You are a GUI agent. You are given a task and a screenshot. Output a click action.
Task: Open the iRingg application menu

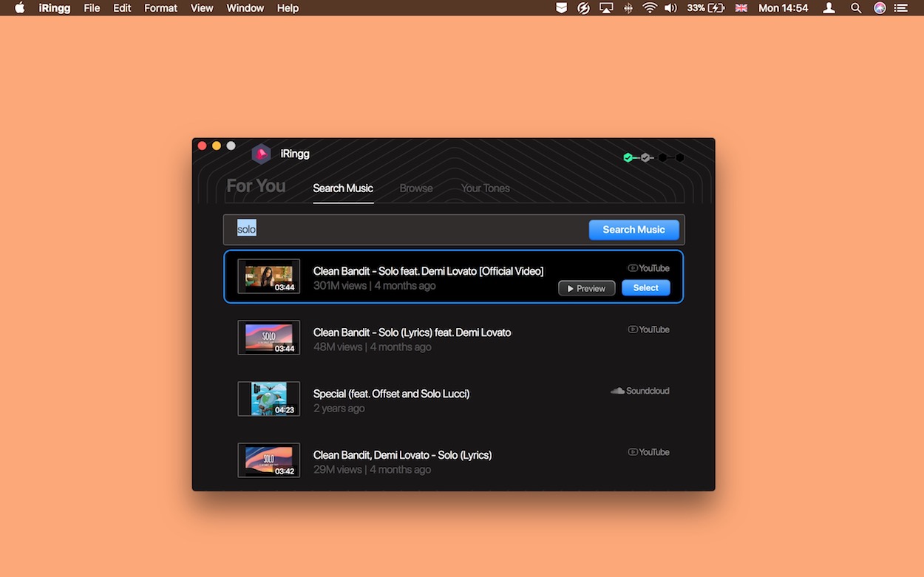click(54, 8)
